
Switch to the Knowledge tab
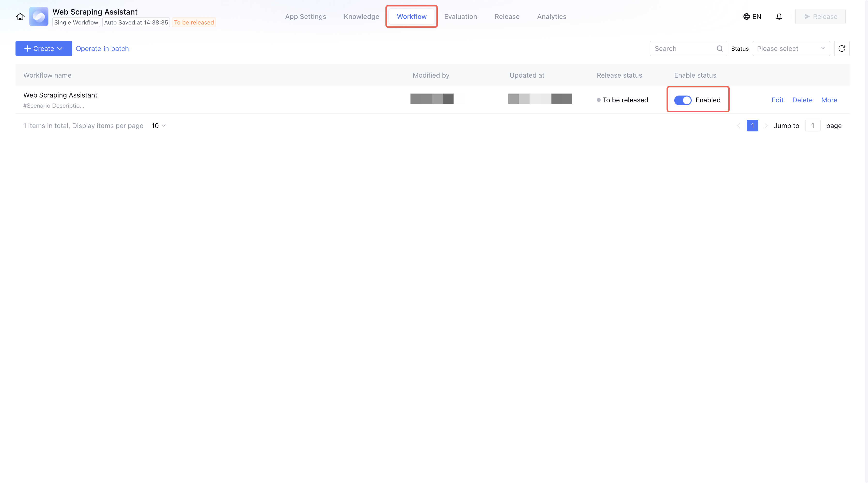pos(361,16)
